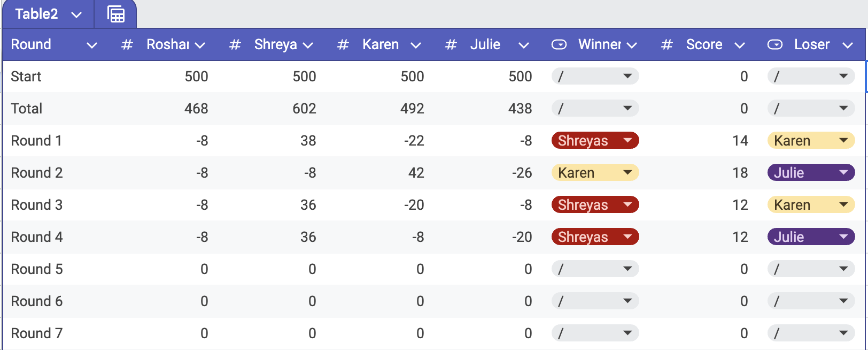Click the number type icon for Score column
Screen dimensions: 868x350
coord(666,45)
